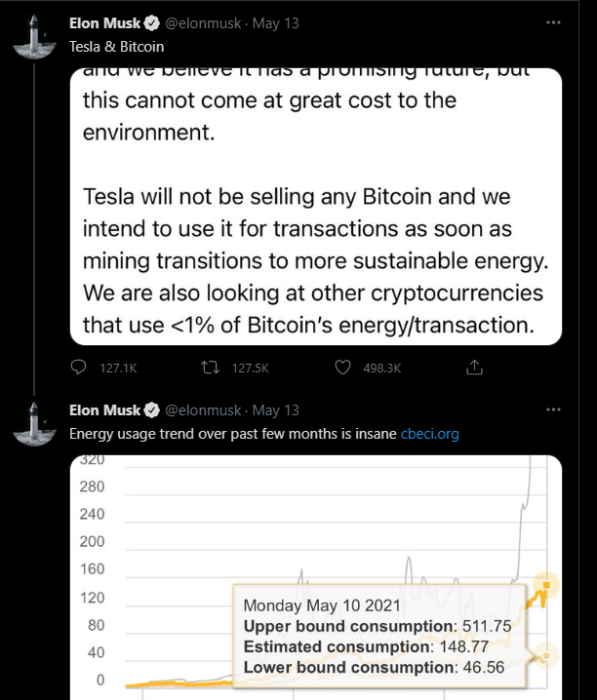Reply to the Tesla & Bitcoin tweet
Viewport: 597px width, 700px height.
tap(79, 368)
